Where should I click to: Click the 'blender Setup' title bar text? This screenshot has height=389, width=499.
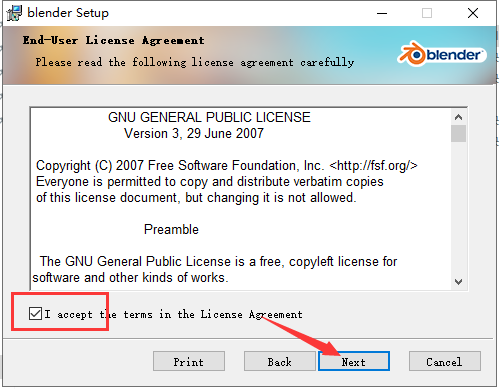68,13
